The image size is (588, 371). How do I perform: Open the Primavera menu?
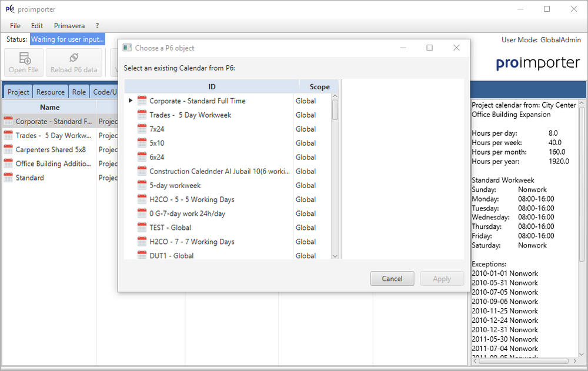[x=69, y=26]
